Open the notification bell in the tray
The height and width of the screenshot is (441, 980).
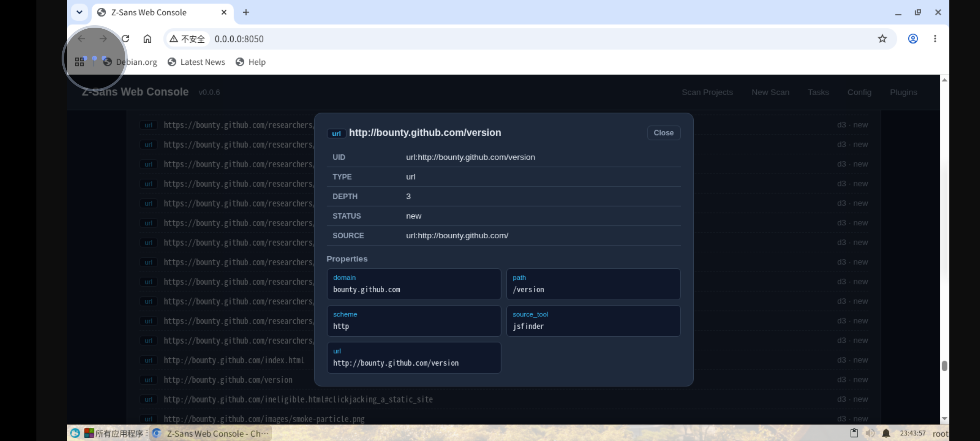point(886,433)
